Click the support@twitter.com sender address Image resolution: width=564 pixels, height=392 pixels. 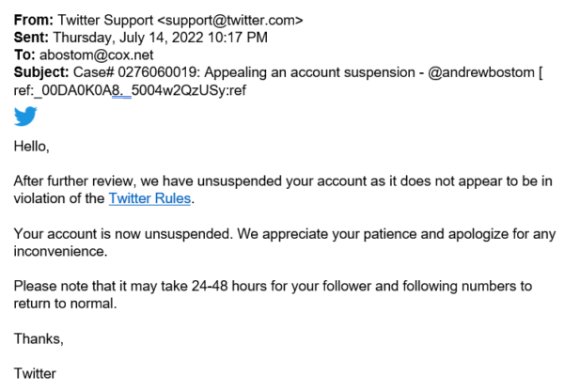coord(230,20)
